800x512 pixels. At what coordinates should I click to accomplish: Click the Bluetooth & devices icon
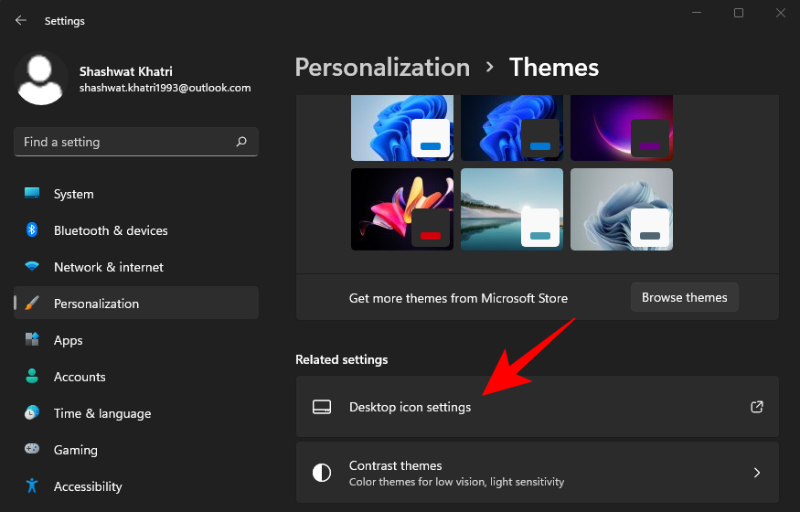(x=32, y=230)
